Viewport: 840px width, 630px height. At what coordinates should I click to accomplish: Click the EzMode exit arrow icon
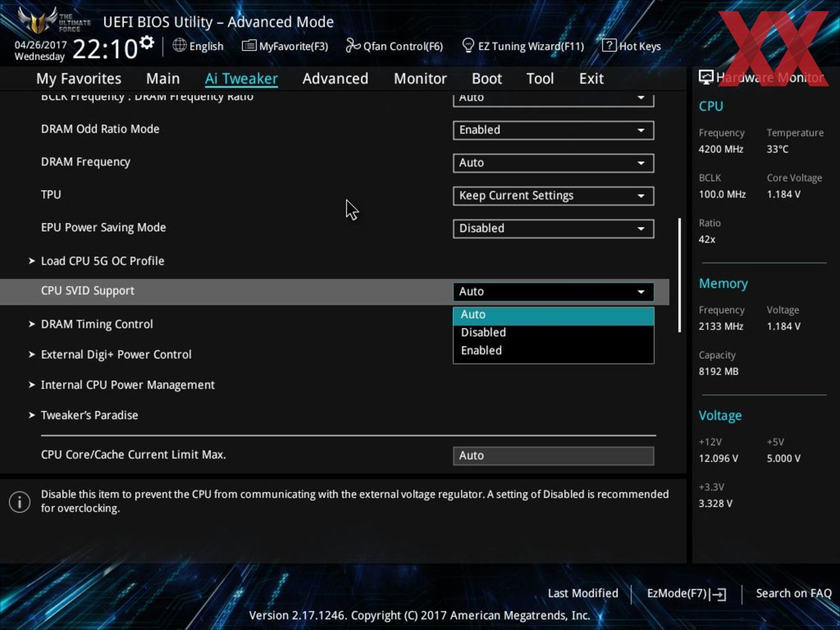click(718, 594)
